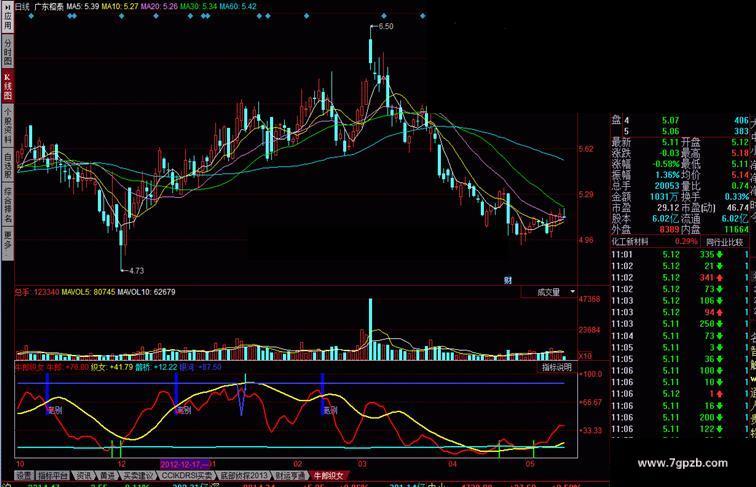This screenshot has width=756, height=487.
Task: Switch to 分时图 view in sidebar
Action: coord(7,52)
